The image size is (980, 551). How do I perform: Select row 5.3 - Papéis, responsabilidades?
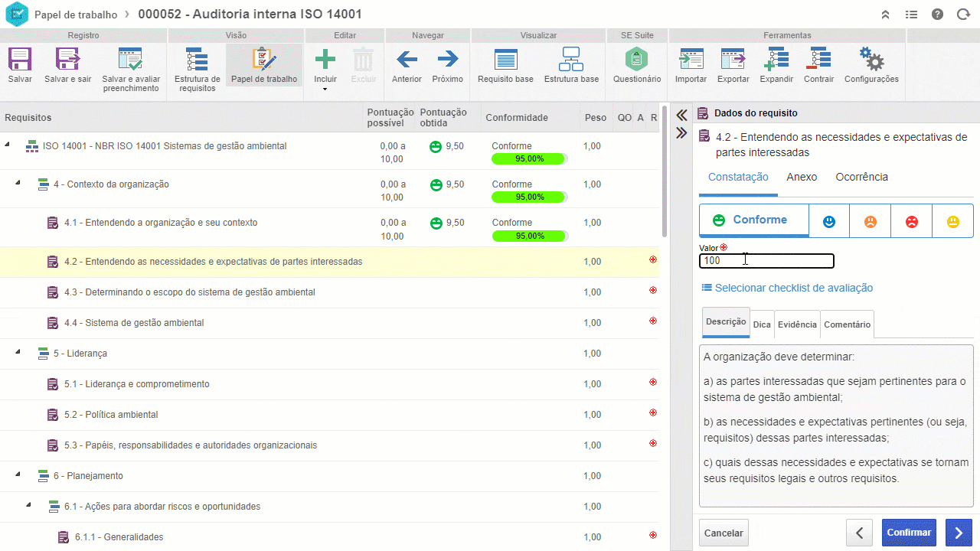[x=329, y=445]
